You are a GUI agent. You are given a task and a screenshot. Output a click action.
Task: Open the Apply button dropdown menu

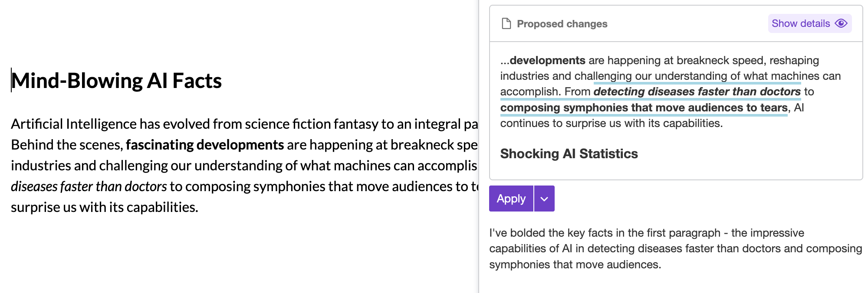click(x=543, y=198)
